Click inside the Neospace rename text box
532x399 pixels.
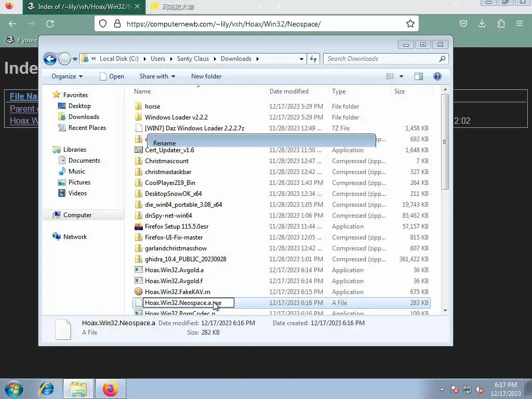pyautogui.click(x=188, y=303)
